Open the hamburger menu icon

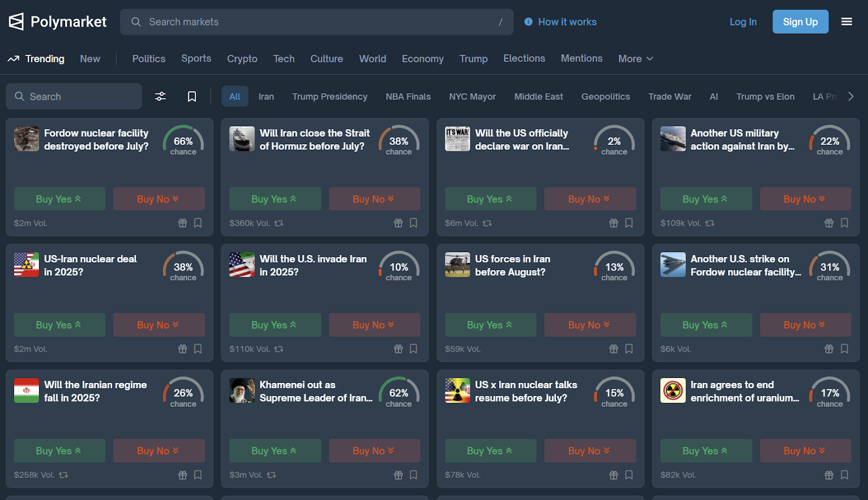point(846,22)
